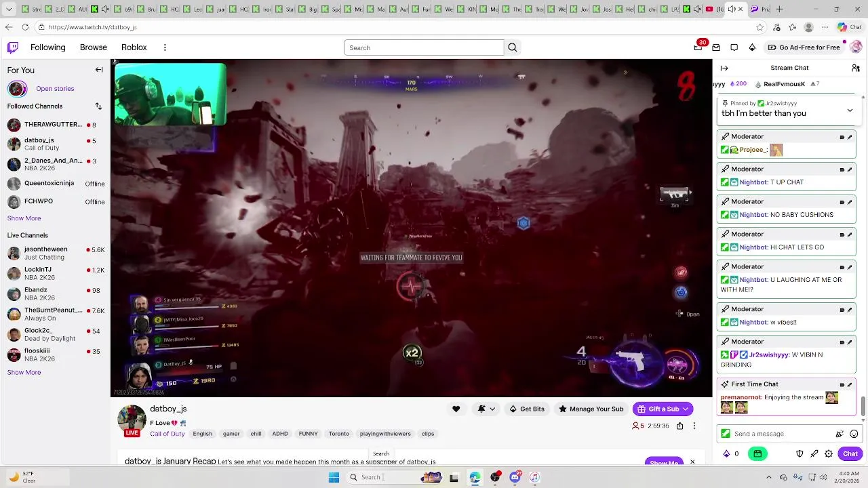The image size is (868, 488).
Task: Open stream more options three dots
Action: (x=694, y=426)
